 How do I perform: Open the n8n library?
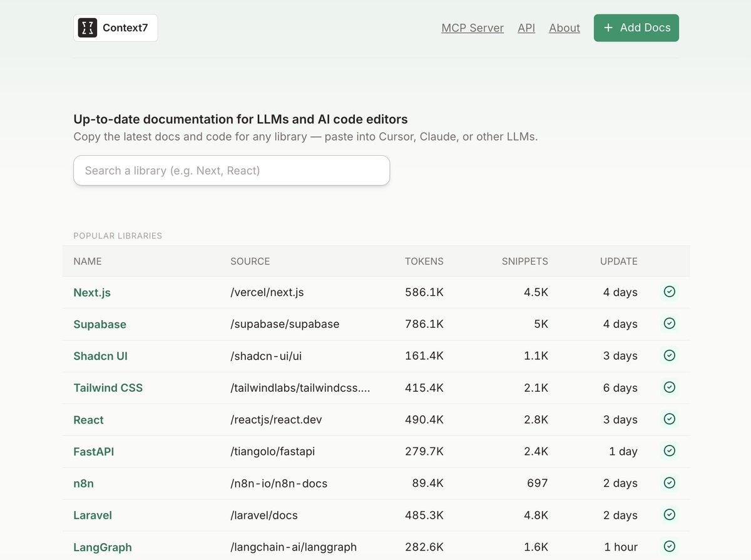pyautogui.click(x=83, y=484)
